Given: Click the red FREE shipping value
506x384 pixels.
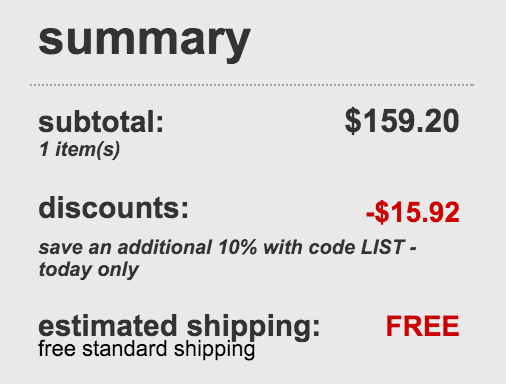Looking at the screenshot, I should click(x=423, y=326).
